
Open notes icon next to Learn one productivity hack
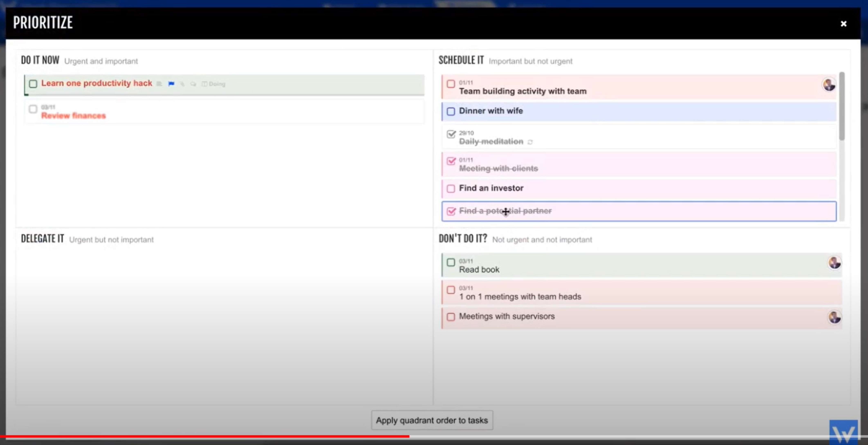(x=159, y=84)
